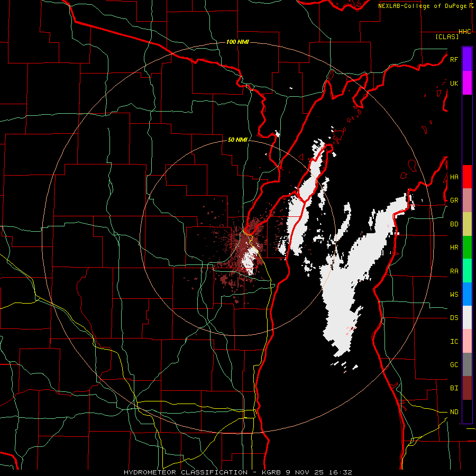Click the GR legend label
The height and width of the screenshot is (476, 476).
point(454,200)
